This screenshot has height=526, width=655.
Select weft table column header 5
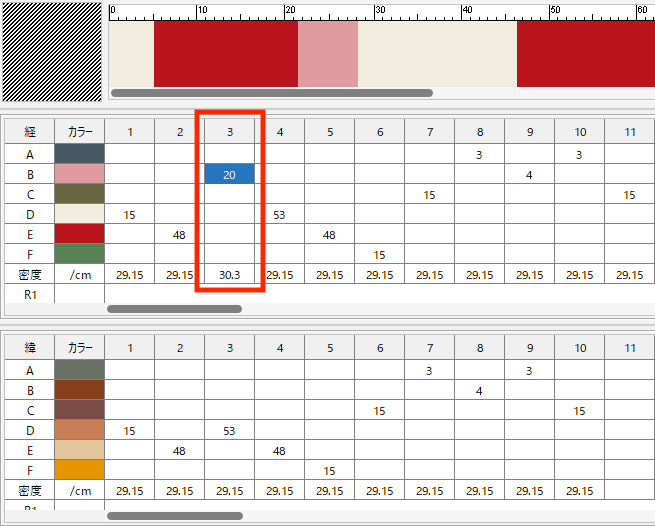(x=330, y=348)
